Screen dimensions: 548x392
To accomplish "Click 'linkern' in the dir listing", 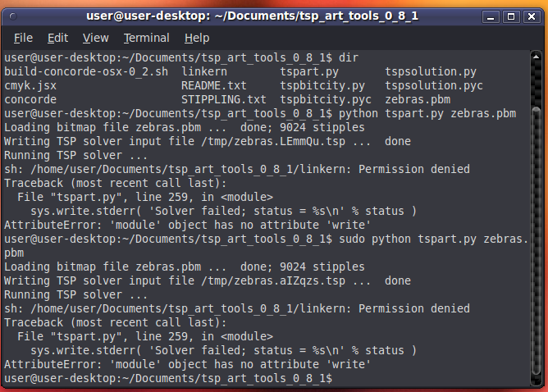I will [x=204, y=71].
